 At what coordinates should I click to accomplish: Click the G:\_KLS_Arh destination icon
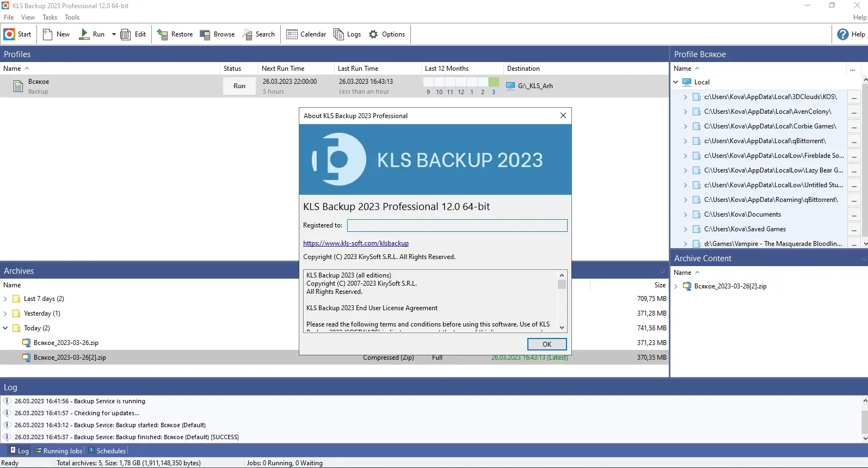[510, 86]
